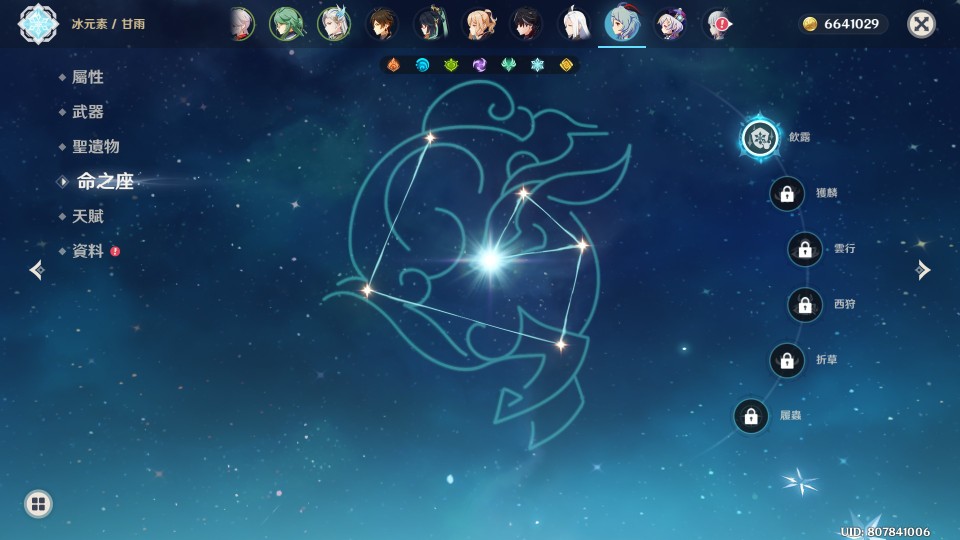
Task: Click the red alert dot beside 資料
Action: pyautogui.click(x=115, y=251)
